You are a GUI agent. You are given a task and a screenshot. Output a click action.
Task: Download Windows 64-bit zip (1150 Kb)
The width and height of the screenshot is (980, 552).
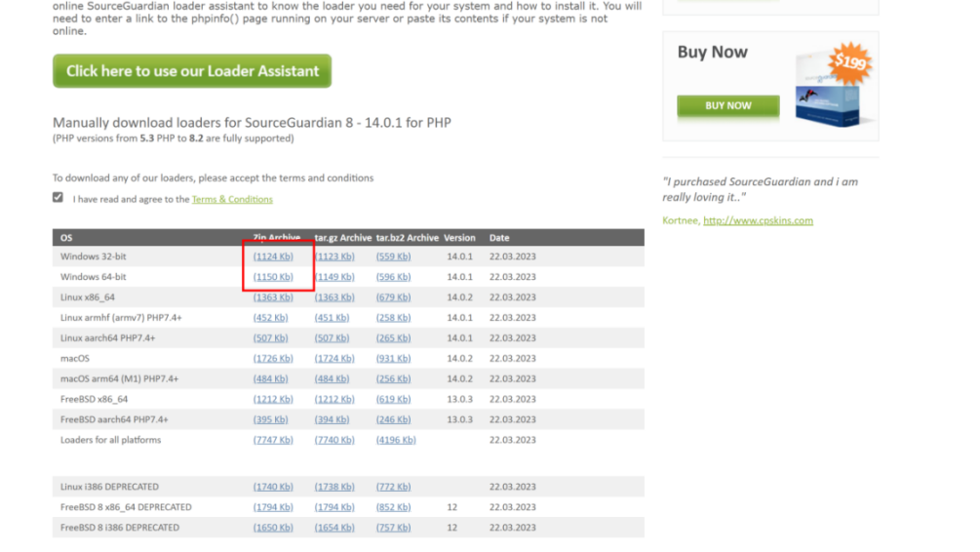pyautogui.click(x=273, y=277)
